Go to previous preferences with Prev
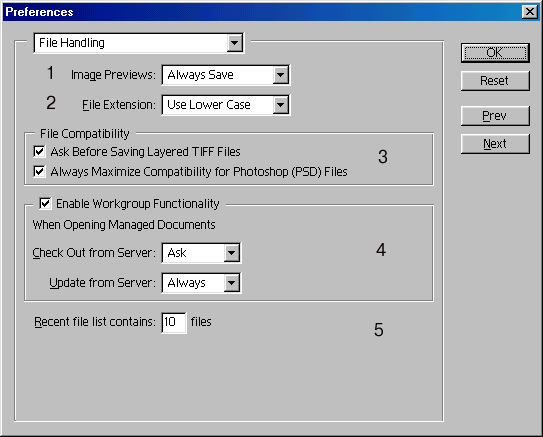The width and height of the screenshot is (543, 437). 495,116
